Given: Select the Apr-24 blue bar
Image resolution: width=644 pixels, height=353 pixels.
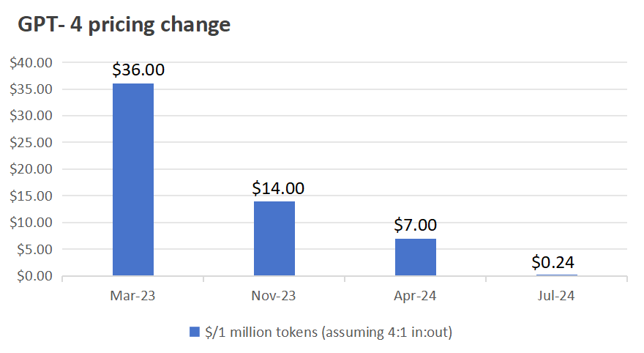Looking at the screenshot, I should (x=416, y=257).
